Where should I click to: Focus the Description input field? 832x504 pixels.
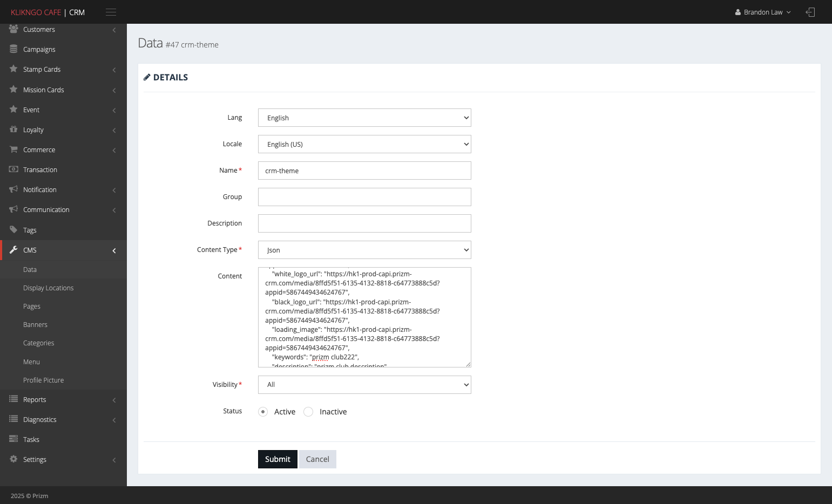pyautogui.click(x=364, y=223)
